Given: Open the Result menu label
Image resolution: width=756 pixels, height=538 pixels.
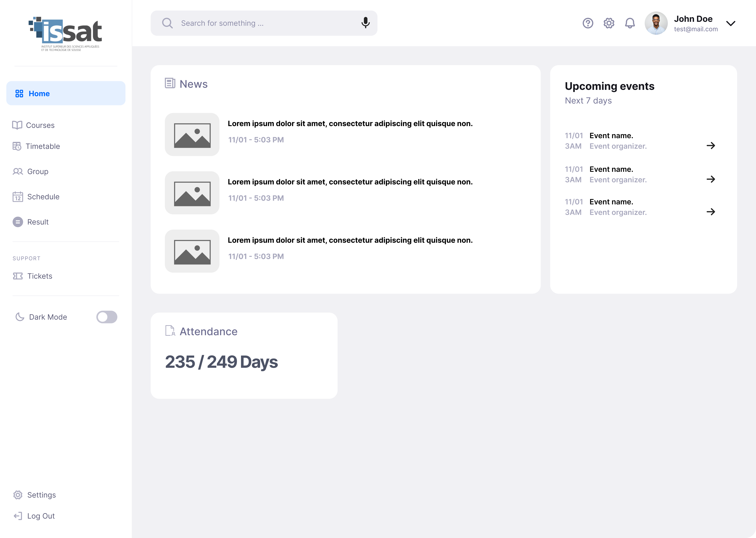Looking at the screenshot, I should point(38,222).
